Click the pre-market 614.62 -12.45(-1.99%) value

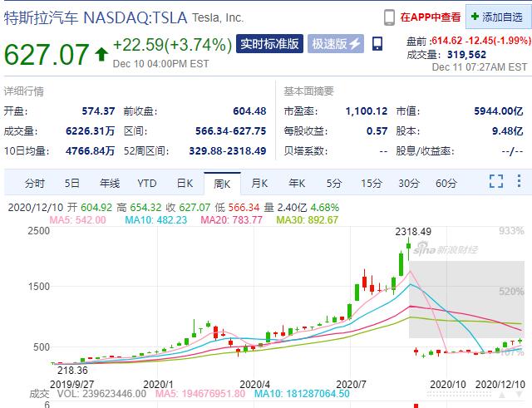[481, 41]
